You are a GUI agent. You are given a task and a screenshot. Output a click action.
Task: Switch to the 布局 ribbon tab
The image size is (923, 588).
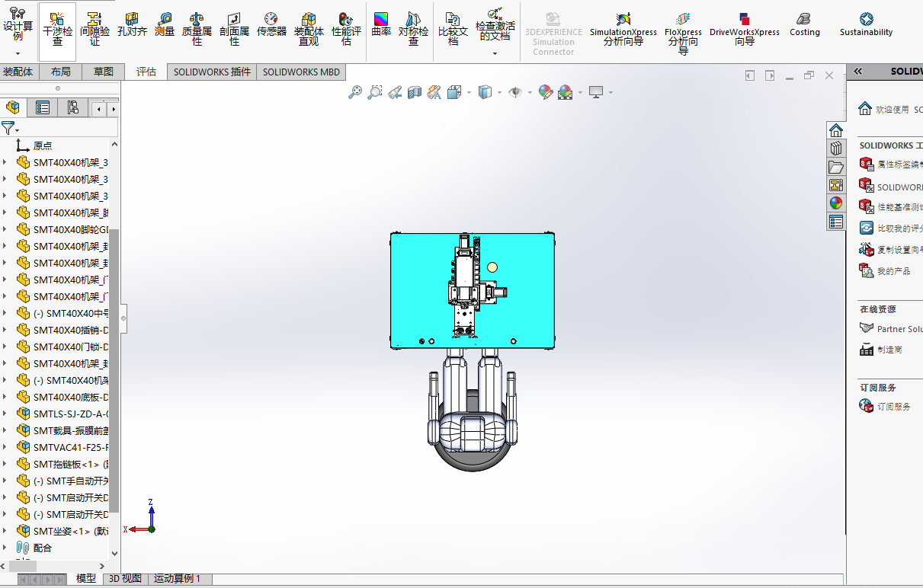(x=61, y=72)
